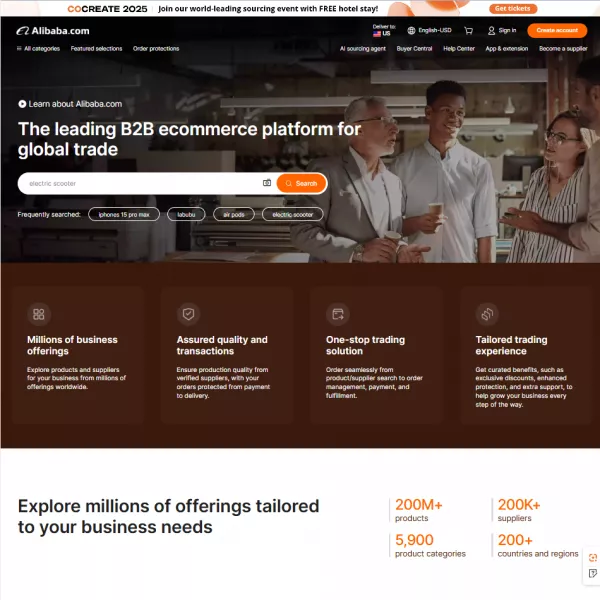The image size is (600, 600).
Task: Click the Tailored trading experience heading
Action: click(511, 345)
